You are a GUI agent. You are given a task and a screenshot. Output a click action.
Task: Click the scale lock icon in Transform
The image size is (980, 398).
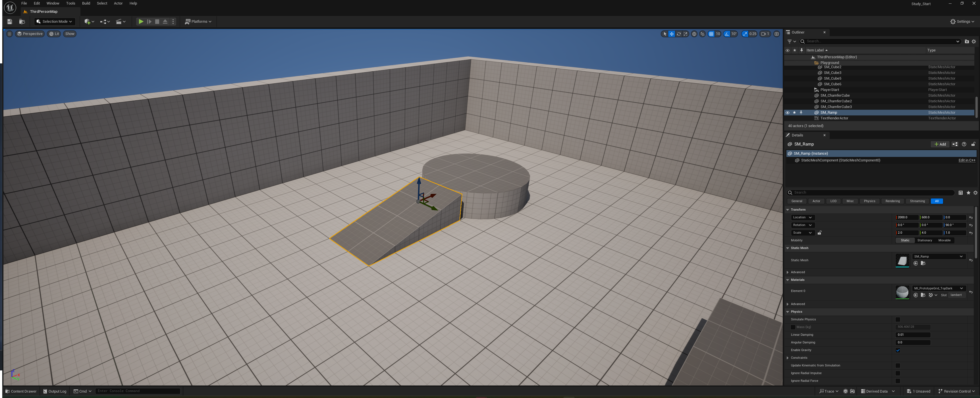tap(819, 233)
